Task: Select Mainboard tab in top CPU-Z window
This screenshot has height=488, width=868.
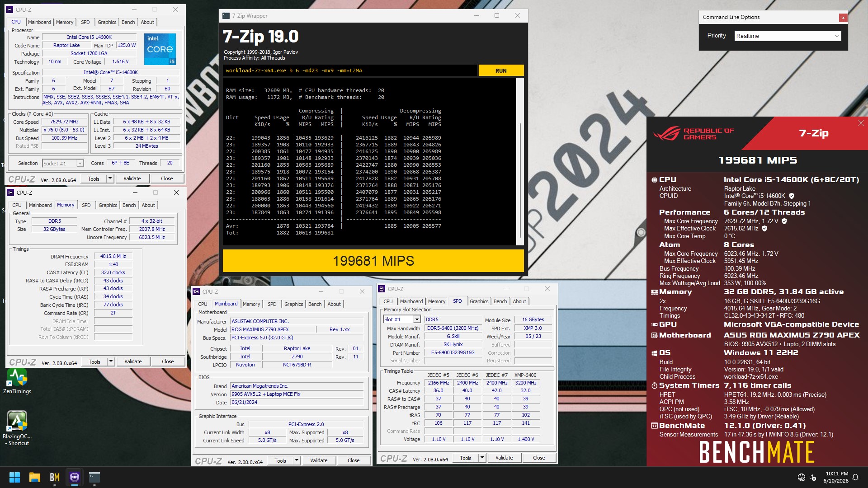Action: (39, 22)
